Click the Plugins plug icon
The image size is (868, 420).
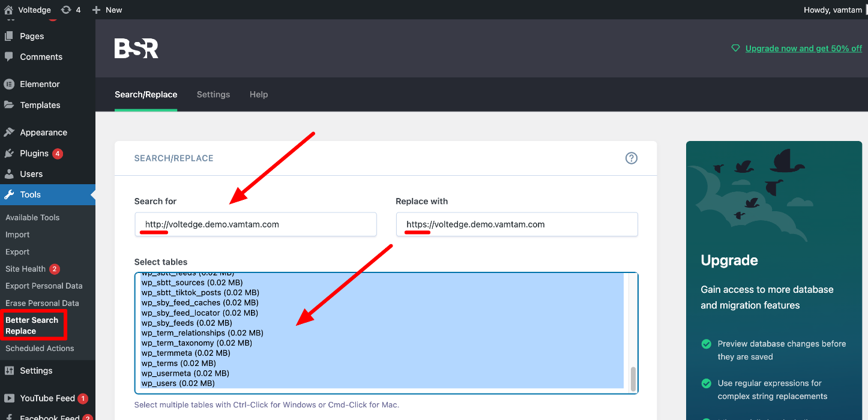coord(9,154)
